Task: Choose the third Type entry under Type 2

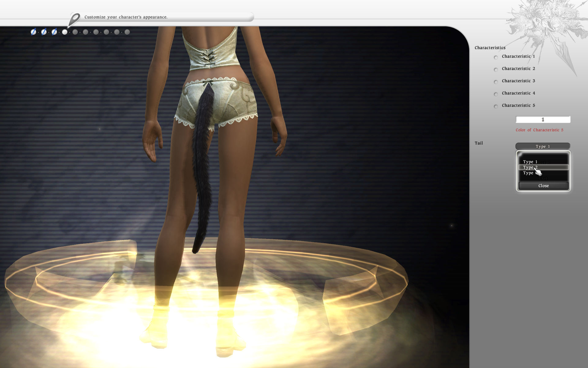Action: 543,173
